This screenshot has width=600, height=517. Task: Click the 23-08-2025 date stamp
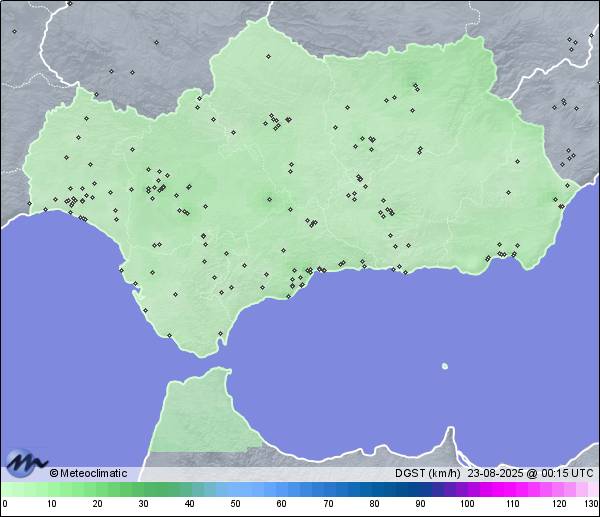click(x=495, y=473)
